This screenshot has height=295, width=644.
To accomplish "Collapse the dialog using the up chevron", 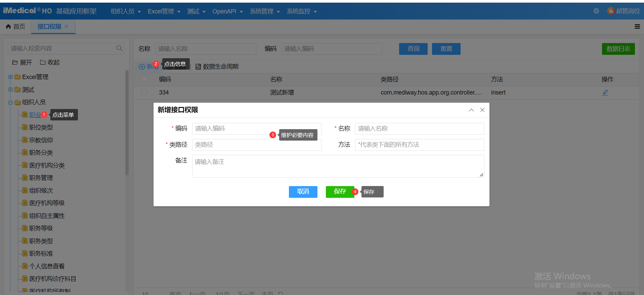I will click(471, 110).
